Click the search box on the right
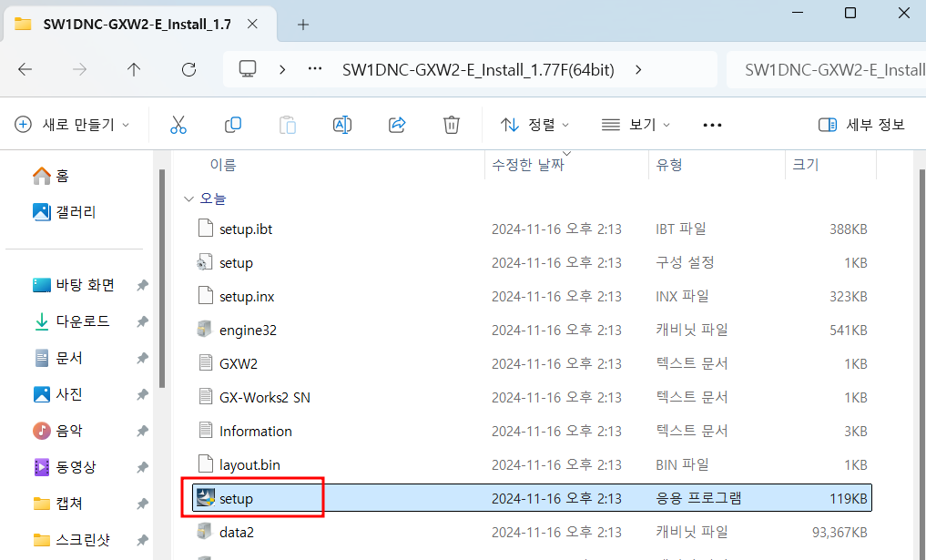This screenshot has width=926, height=560. pos(827,70)
